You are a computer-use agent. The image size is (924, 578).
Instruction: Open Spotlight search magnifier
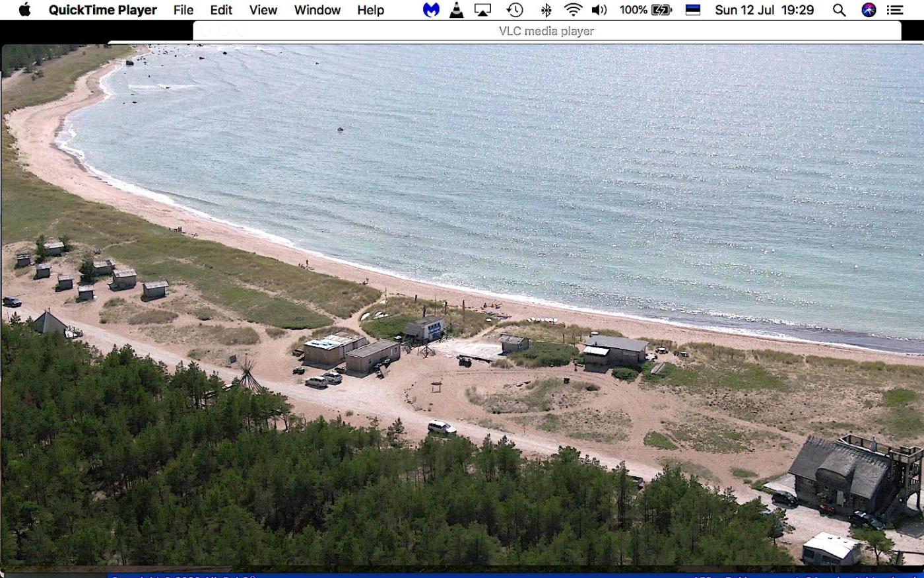839,10
